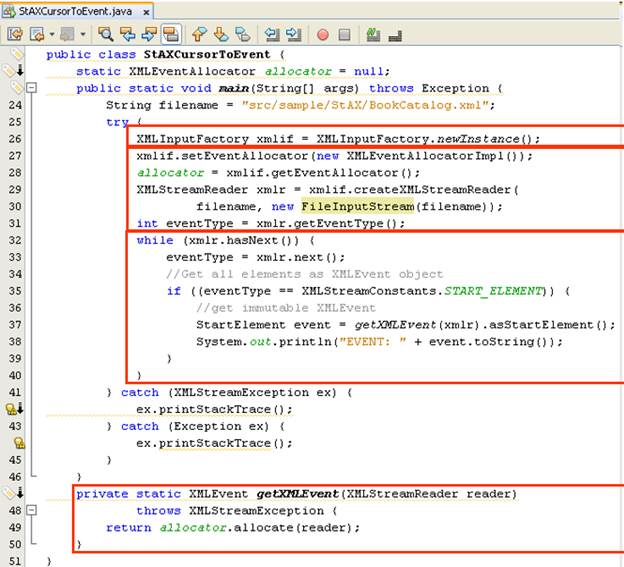Click 'START_ELEMENT' constant on line 35
624x567 pixels.
(x=493, y=291)
